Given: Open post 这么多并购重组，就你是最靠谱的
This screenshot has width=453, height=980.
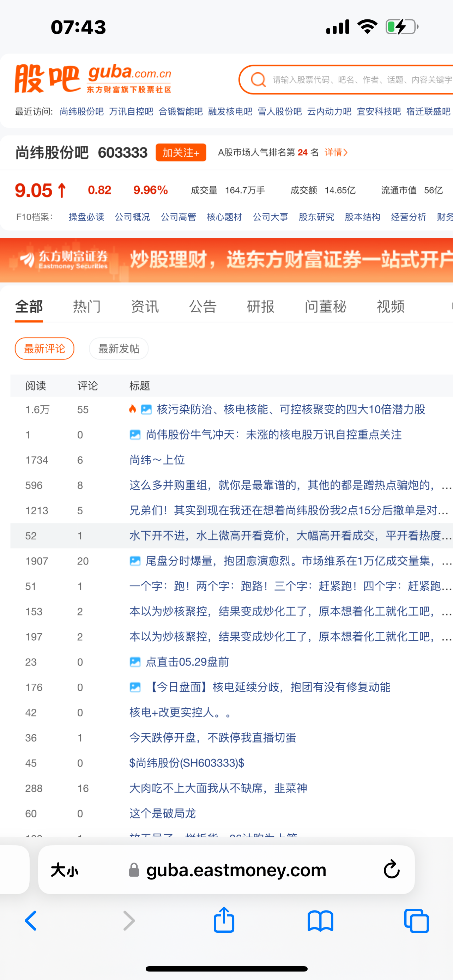Looking at the screenshot, I should (x=290, y=485).
